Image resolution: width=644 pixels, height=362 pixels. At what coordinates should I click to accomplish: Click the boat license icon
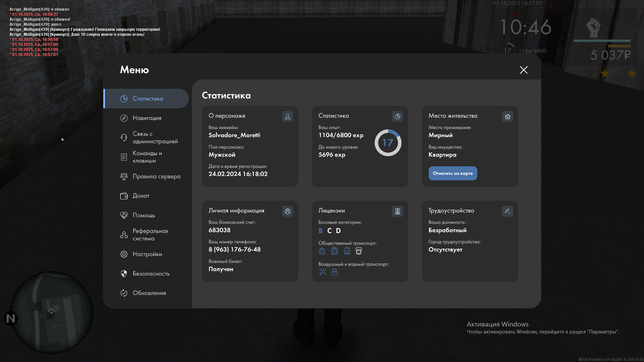click(334, 272)
